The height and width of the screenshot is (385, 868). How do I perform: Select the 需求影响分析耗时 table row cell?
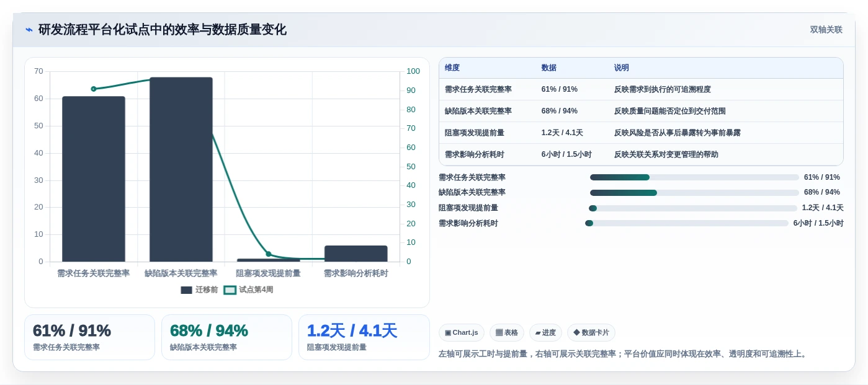tap(475, 154)
